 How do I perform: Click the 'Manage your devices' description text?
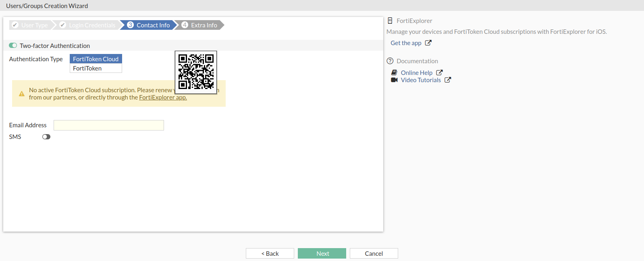point(497,32)
